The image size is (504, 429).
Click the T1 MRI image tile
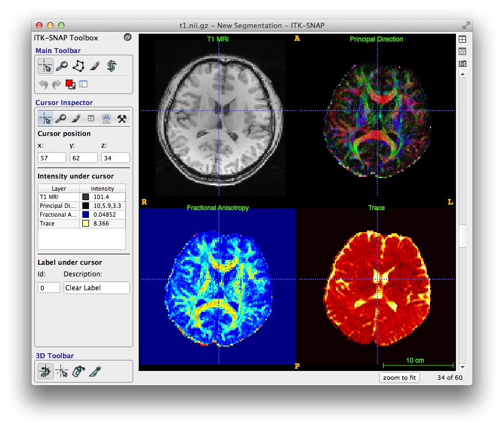[x=218, y=118]
